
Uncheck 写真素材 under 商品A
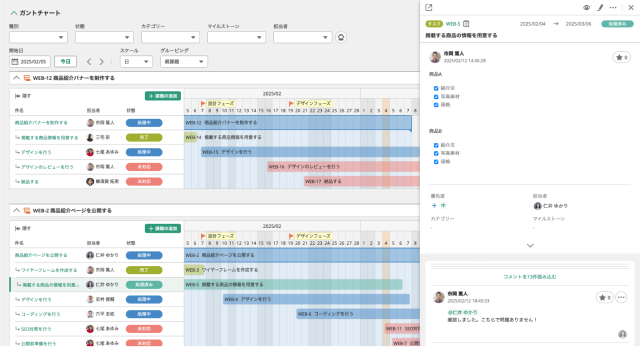436,97
